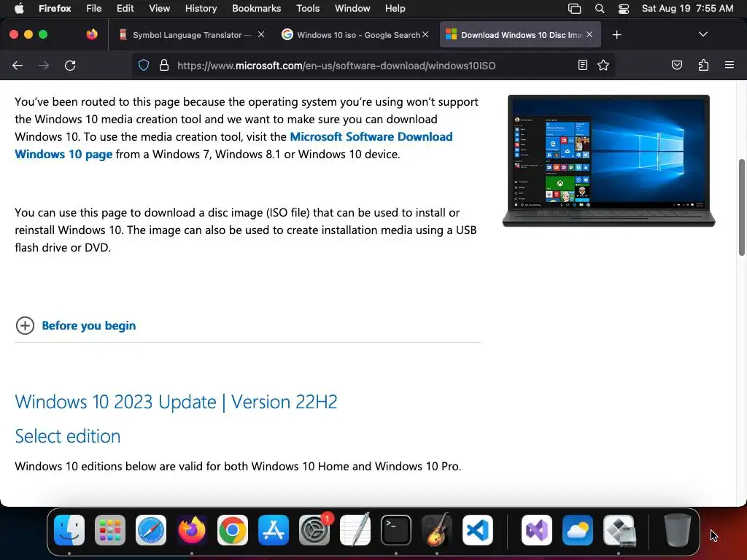Open Firefox application hamburger menu

[729, 65]
